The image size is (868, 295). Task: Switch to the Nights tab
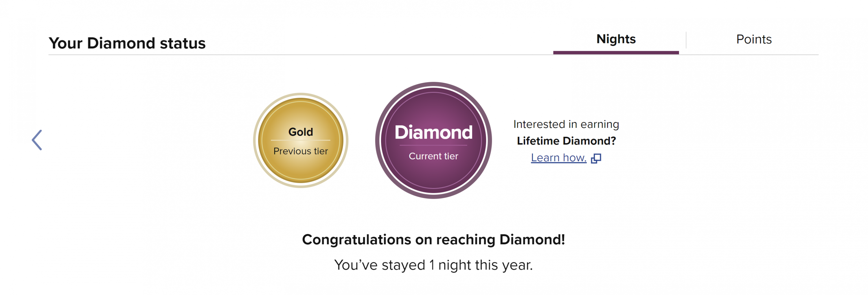tap(616, 39)
